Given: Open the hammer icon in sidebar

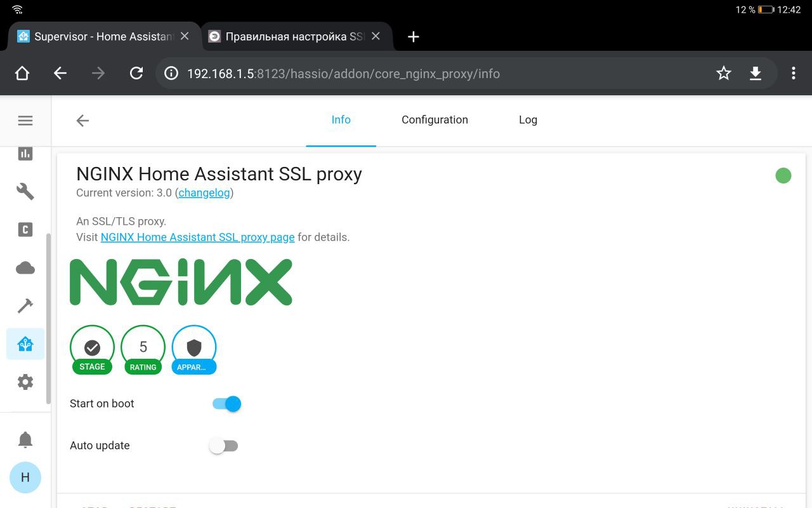Looking at the screenshot, I should tap(25, 305).
